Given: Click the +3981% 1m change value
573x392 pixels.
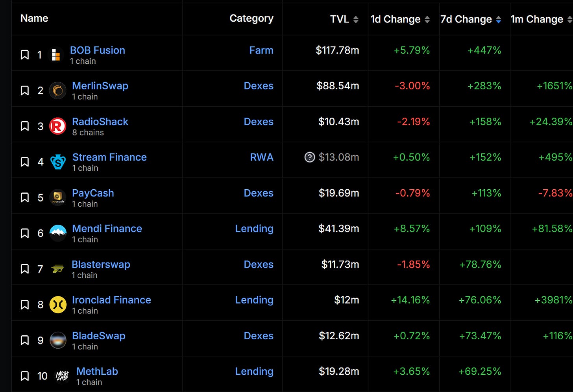Looking at the screenshot, I should point(553,300).
